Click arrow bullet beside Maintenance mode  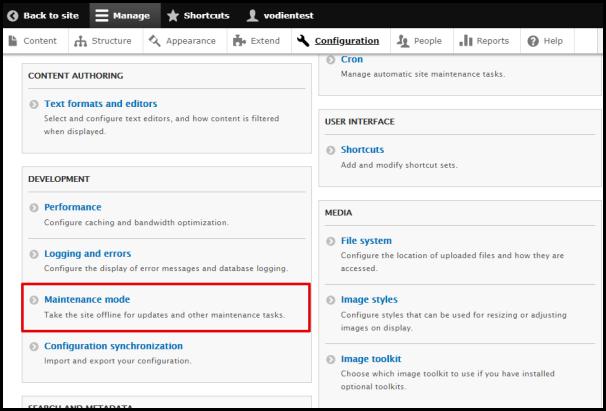point(34,300)
